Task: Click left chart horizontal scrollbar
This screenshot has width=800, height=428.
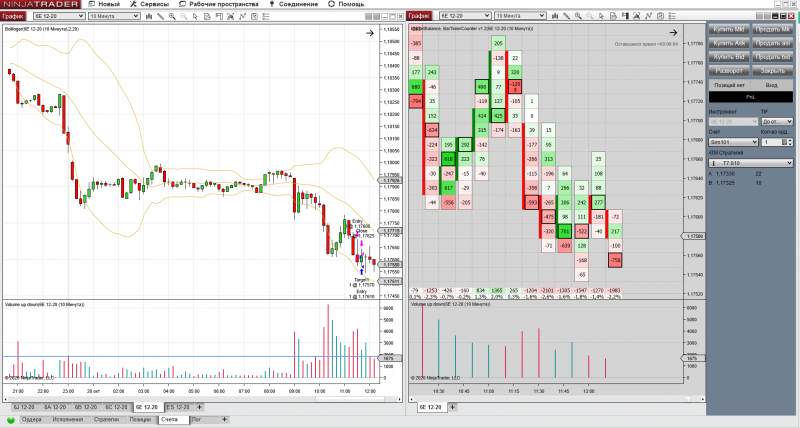Action: [202, 399]
